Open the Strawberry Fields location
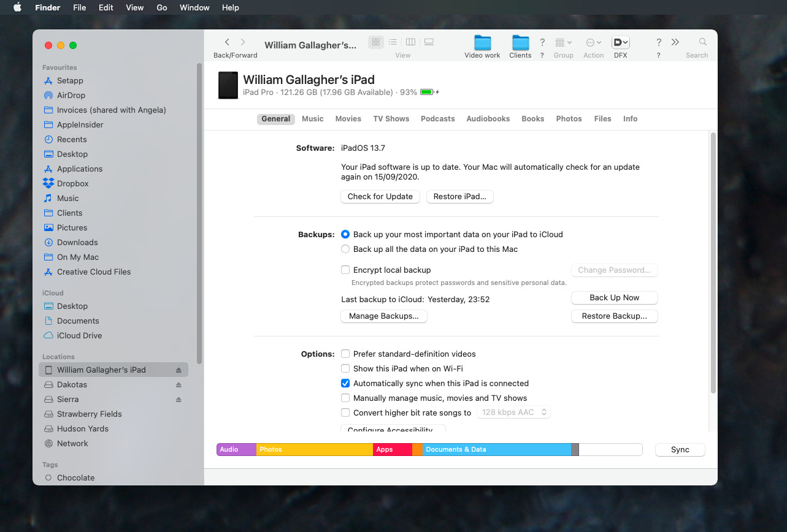787x532 pixels. pyautogui.click(x=83, y=414)
